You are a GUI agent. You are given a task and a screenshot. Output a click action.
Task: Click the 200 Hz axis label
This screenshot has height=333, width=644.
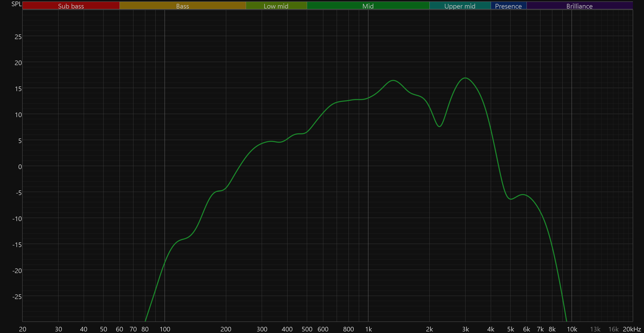point(226,329)
